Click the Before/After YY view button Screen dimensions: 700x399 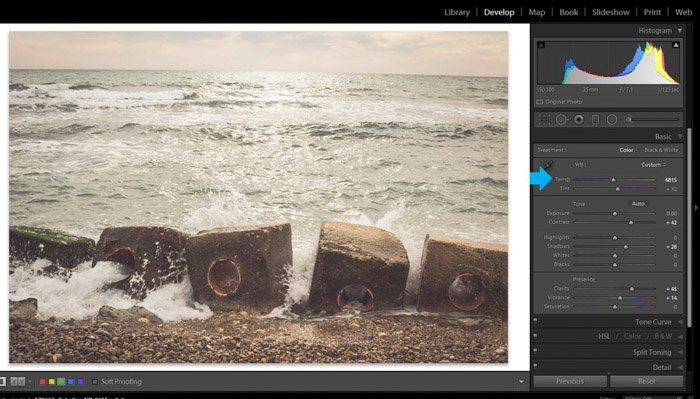[18, 382]
